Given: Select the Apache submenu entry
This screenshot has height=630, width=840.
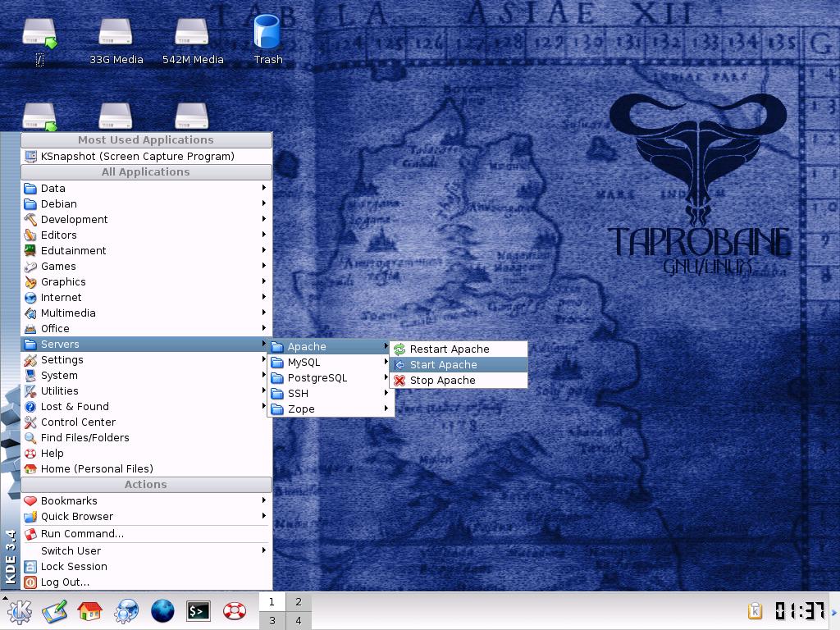Looking at the screenshot, I should [331, 347].
